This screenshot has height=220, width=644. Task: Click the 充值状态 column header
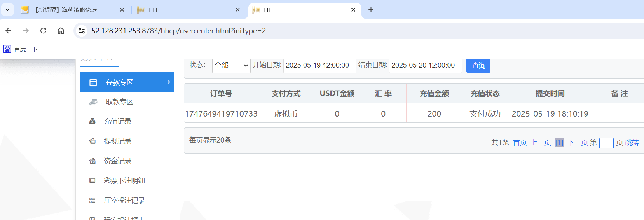point(485,94)
